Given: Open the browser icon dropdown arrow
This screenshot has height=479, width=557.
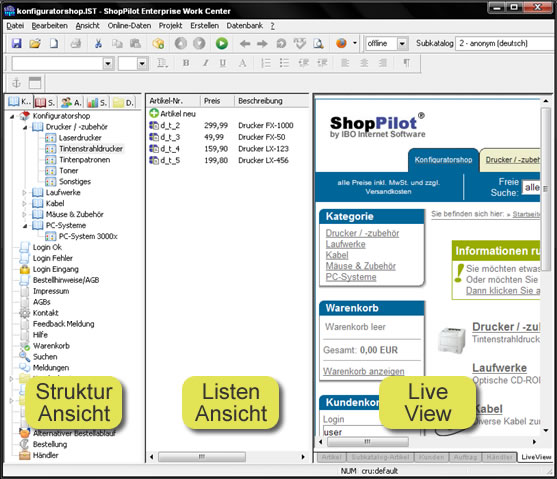Looking at the screenshot, I should [x=355, y=43].
